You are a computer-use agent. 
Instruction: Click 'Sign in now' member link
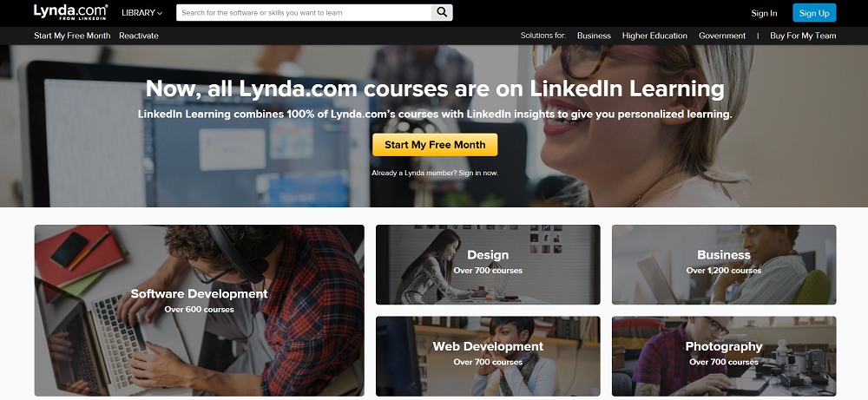tap(478, 174)
